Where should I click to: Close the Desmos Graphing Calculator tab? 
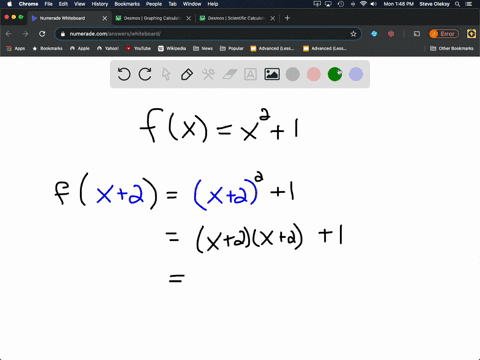[x=189, y=18]
